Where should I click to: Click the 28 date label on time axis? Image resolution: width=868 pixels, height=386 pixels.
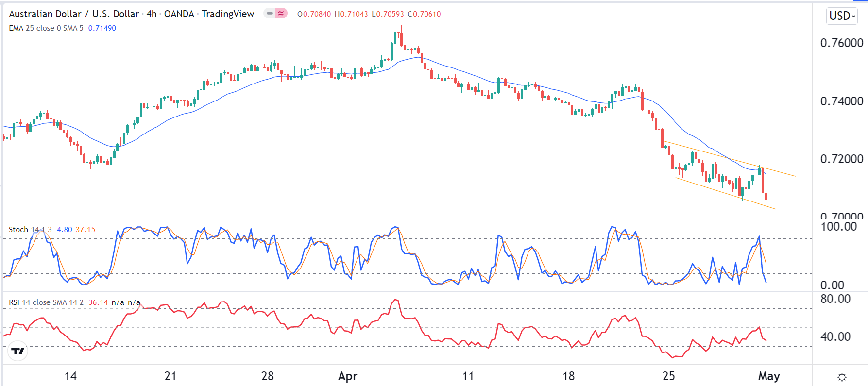click(268, 376)
